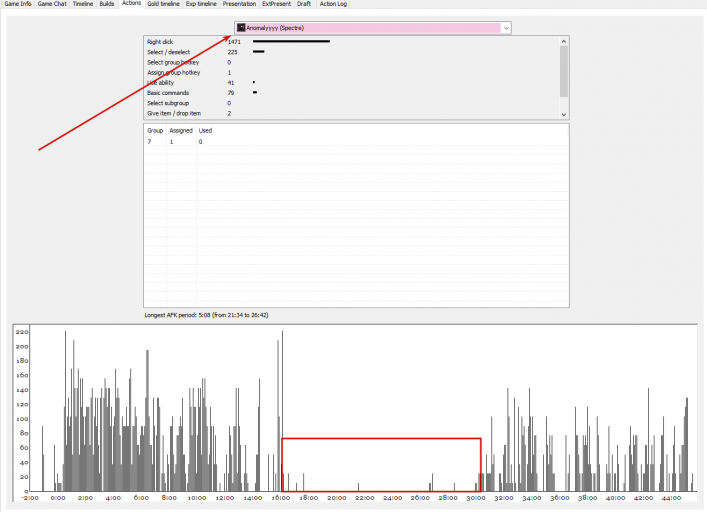Select the Assign group hotkey row
Viewport: 707px width, 512px height.
[352, 72]
